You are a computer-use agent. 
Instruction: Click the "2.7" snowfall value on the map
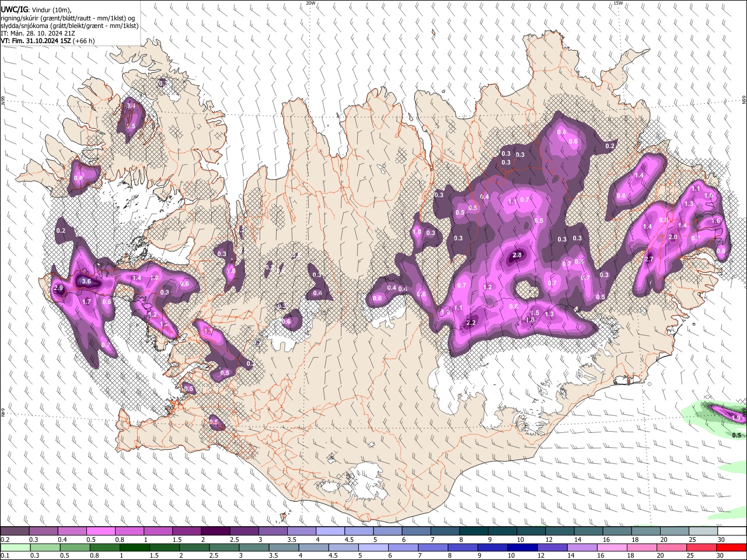(x=648, y=259)
